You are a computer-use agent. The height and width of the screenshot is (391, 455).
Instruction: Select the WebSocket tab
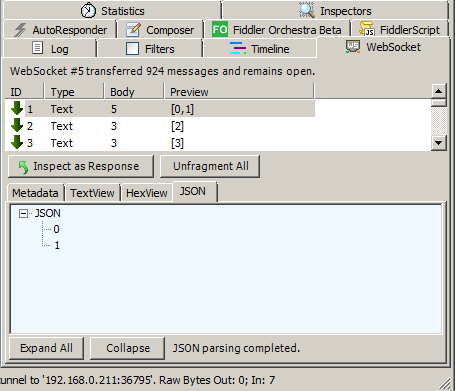click(383, 47)
